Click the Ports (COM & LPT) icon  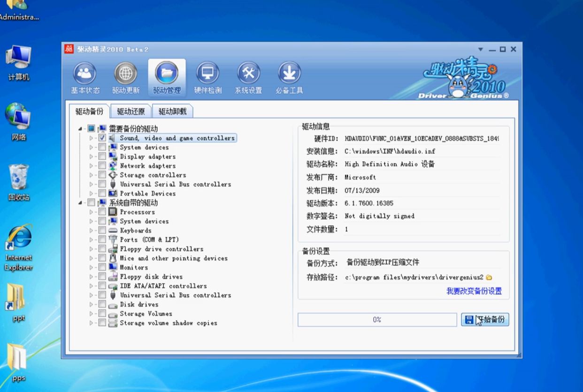coord(113,239)
